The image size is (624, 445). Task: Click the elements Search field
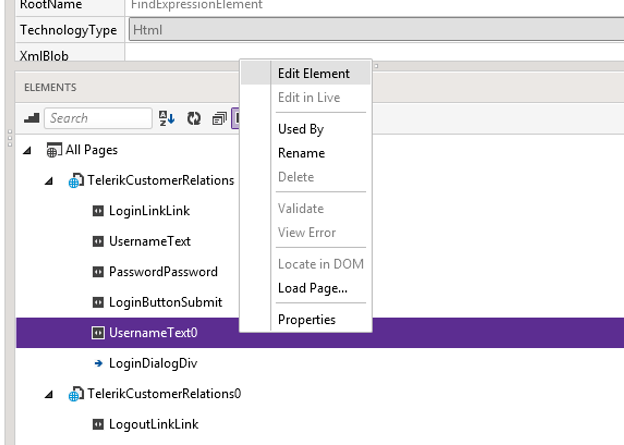(98, 118)
